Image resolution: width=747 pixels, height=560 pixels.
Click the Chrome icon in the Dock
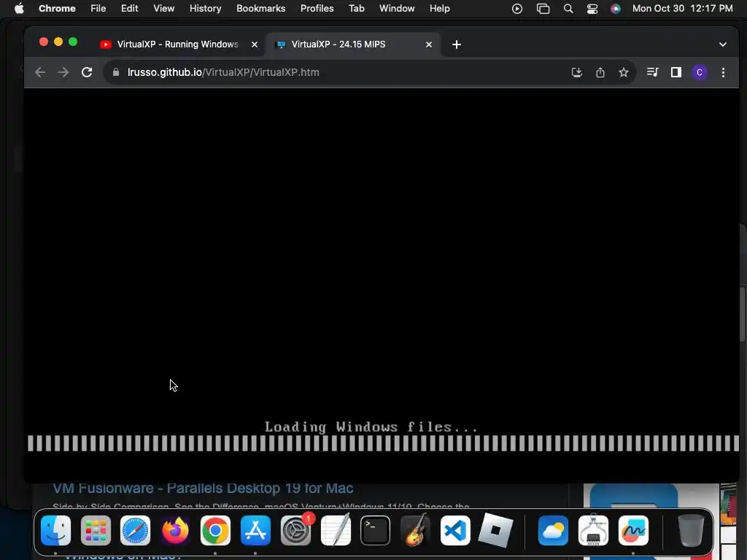tap(215, 530)
